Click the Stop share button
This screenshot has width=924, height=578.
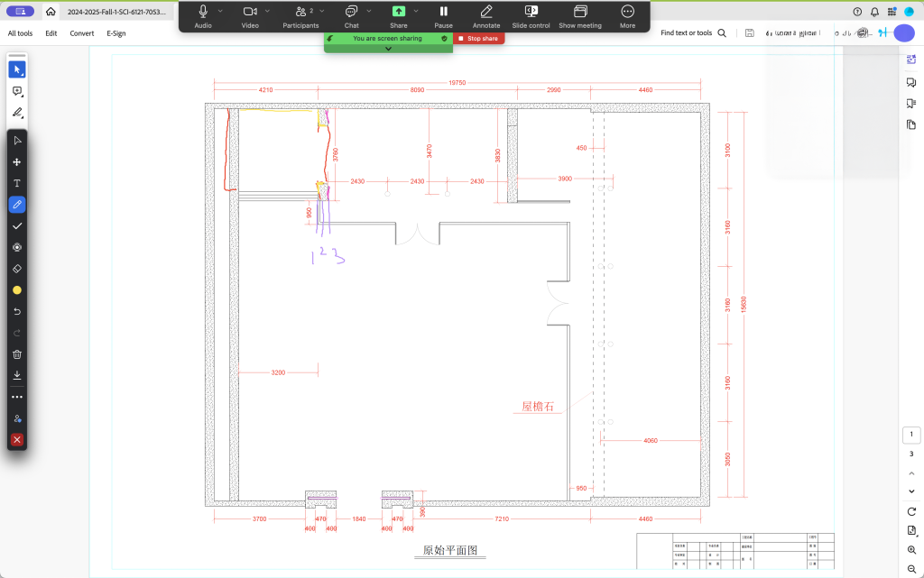tap(479, 39)
